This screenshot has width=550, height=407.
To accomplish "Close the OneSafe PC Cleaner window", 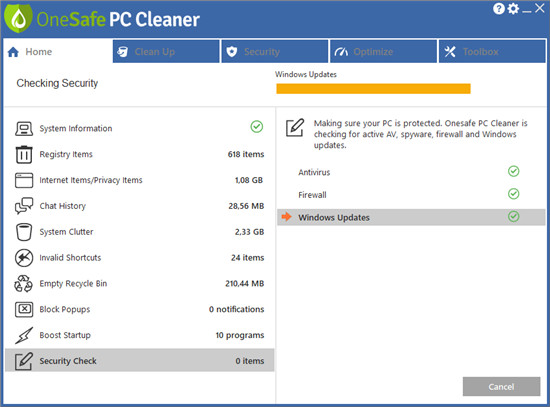I will pos(539,8).
